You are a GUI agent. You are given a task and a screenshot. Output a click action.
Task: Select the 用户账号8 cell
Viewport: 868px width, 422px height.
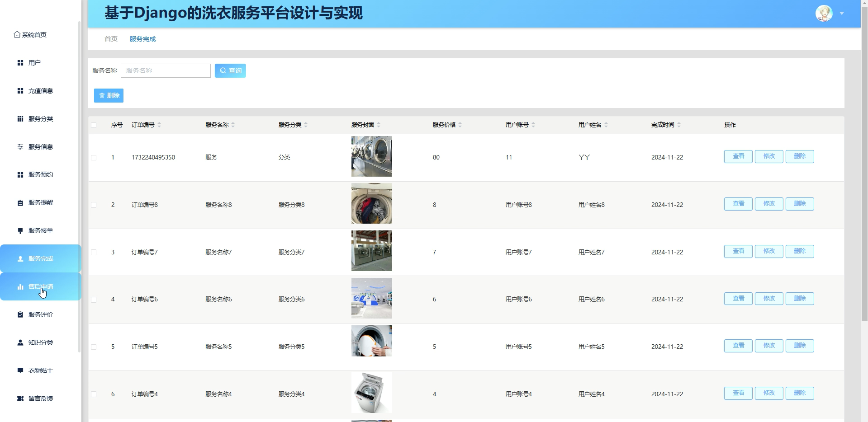point(519,205)
